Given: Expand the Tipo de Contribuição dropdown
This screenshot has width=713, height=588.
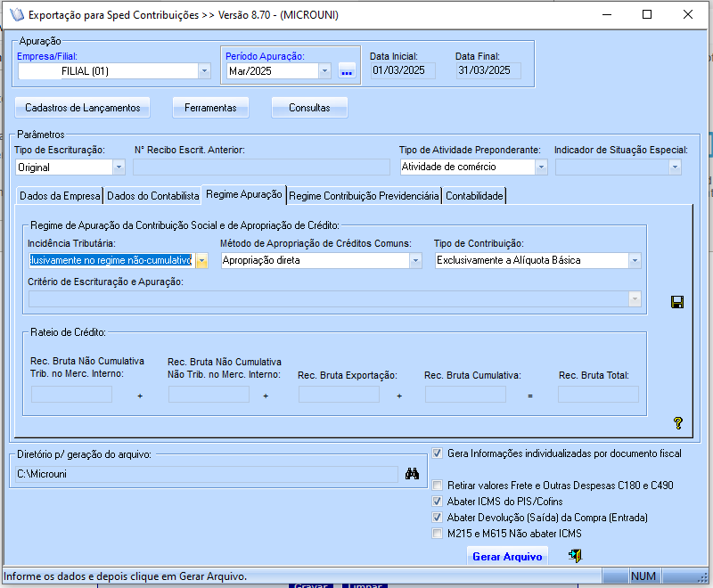Looking at the screenshot, I should (635, 260).
